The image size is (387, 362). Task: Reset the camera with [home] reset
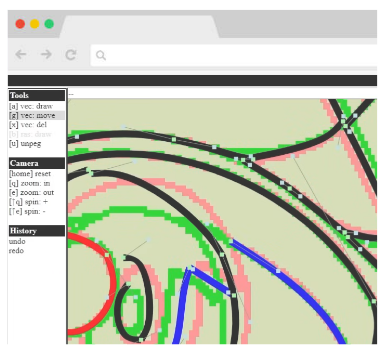(x=30, y=174)
